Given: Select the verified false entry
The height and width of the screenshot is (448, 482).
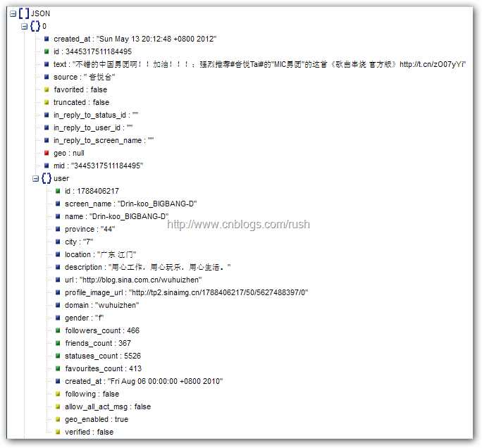Looking at the screenshot, I should [89, 432].
